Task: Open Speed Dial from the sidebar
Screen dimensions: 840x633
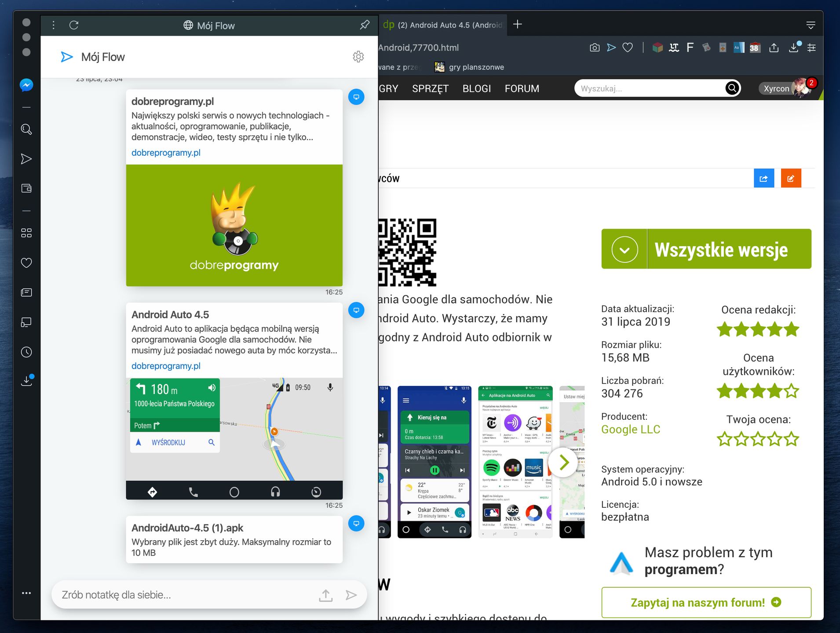Action: coord(26,233)
